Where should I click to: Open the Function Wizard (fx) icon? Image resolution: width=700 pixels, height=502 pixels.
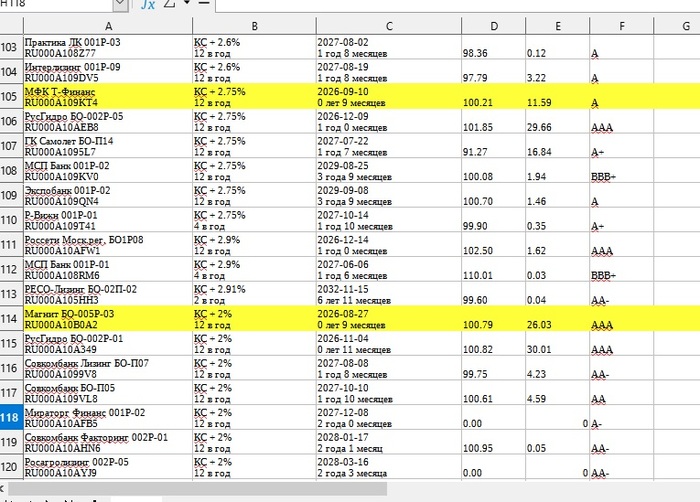pos(147,5)
